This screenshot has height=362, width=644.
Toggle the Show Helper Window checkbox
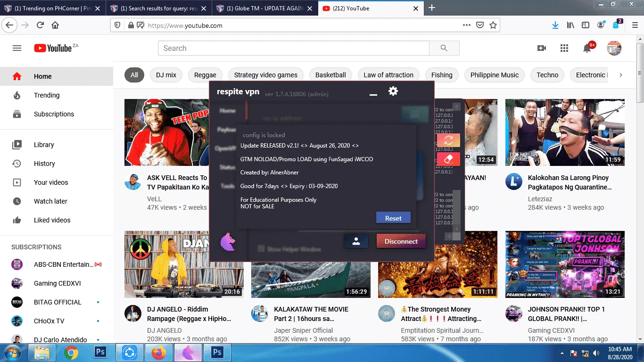coord(261,248)
